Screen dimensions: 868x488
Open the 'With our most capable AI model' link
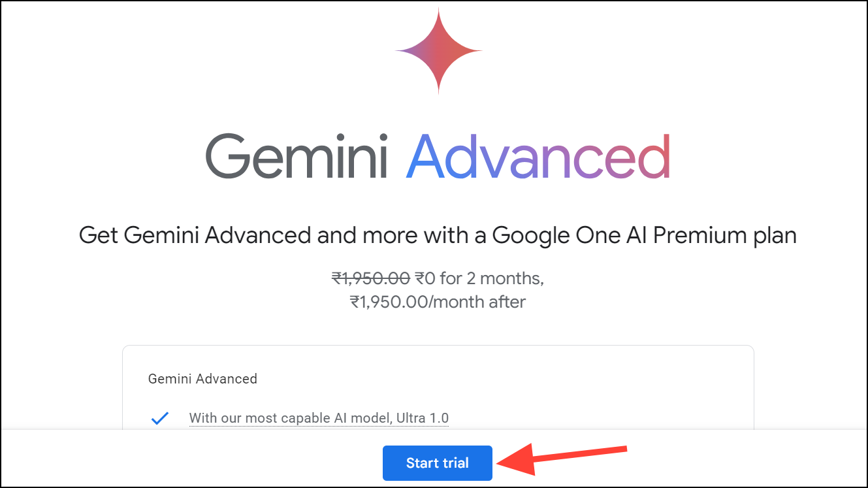point(319,418)
